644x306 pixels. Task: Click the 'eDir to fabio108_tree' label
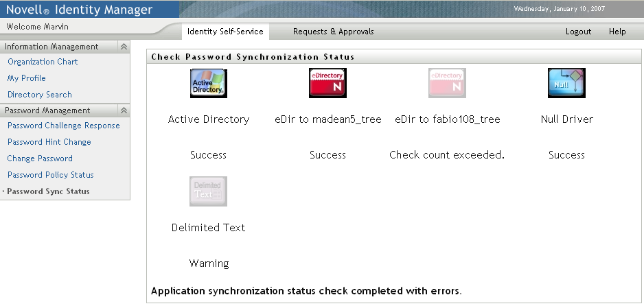coord(447,119)
